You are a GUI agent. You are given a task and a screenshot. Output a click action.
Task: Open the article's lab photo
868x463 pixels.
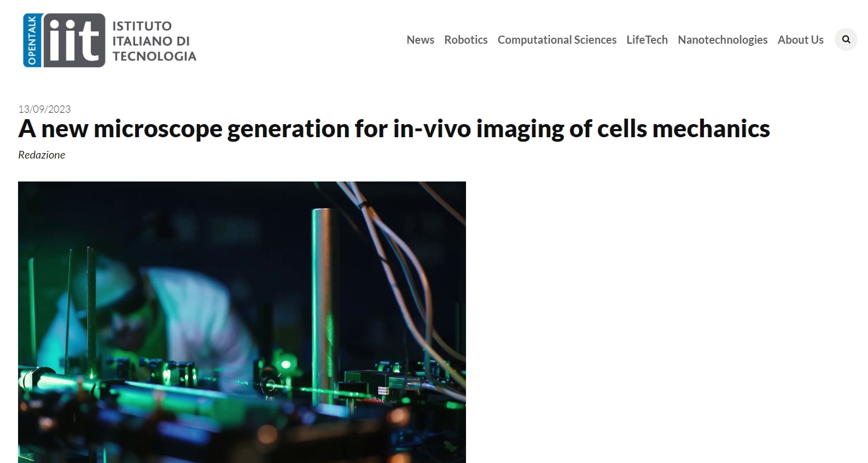(x=242, y=322)
